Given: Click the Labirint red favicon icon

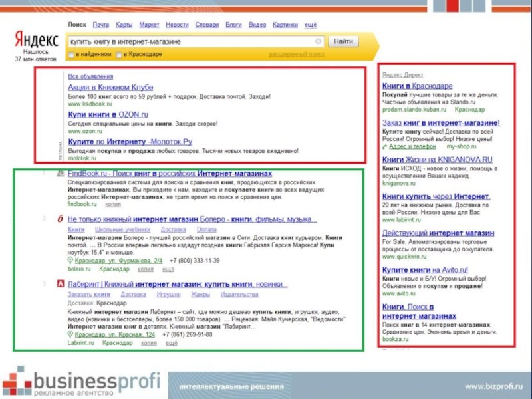Looking at the screenshot, I should (60, 284).
